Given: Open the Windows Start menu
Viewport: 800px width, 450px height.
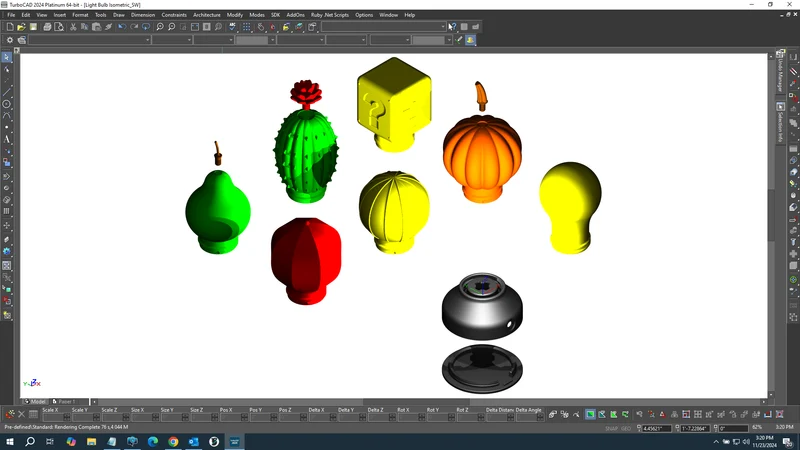Looking at the screenshot, I should [x=10, y=441].
